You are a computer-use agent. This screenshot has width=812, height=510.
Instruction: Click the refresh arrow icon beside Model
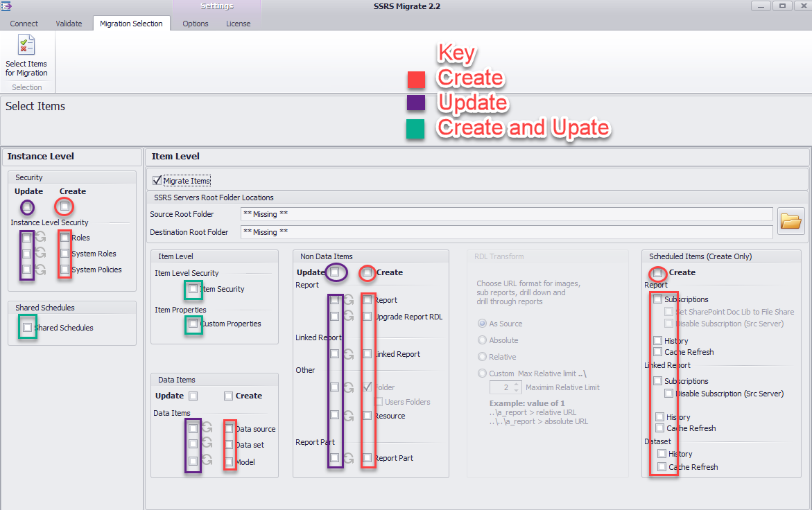click(207, 460)
